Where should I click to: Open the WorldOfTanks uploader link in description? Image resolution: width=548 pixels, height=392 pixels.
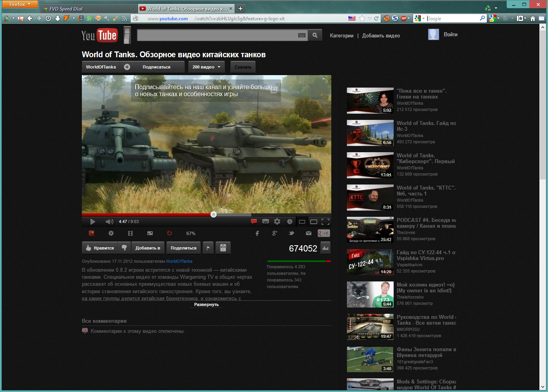[x=179, y=261]
